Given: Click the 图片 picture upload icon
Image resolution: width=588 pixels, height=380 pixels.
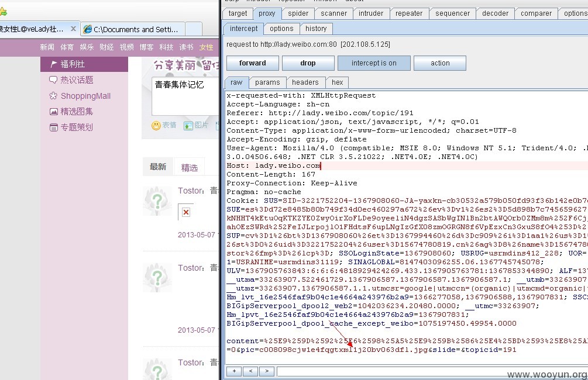Looking at the screenshot, I should 188,126.
